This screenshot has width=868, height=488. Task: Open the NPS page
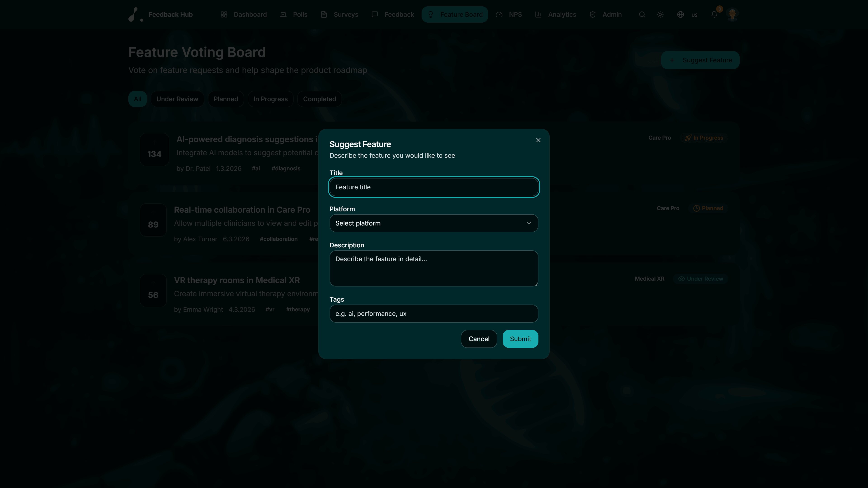coord(509,14)
